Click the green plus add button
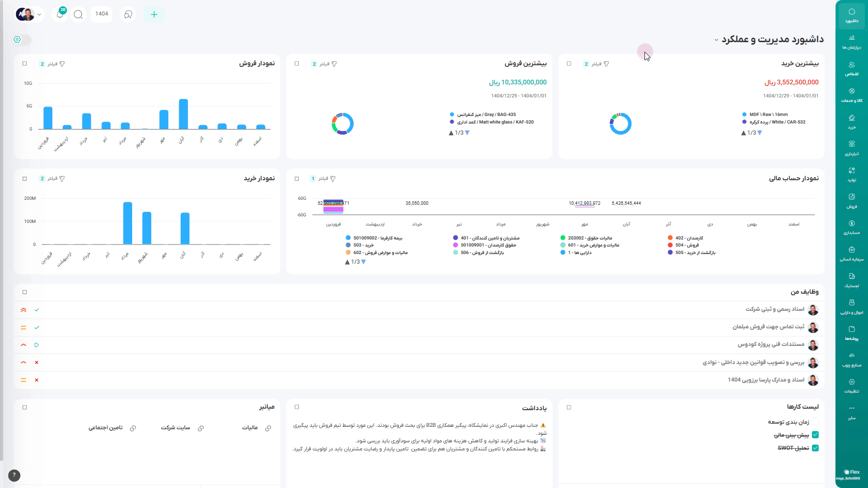868x488 pixels. pyautogui.click(x=154, y=15)
